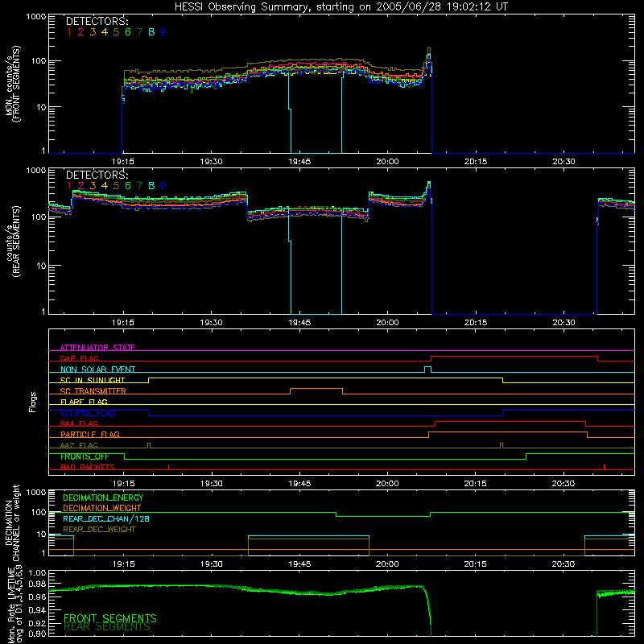Viewport: 644px width, 644px height.
Task: Click the PARTICLE_FLAG label
Action: tap(90, 434)
